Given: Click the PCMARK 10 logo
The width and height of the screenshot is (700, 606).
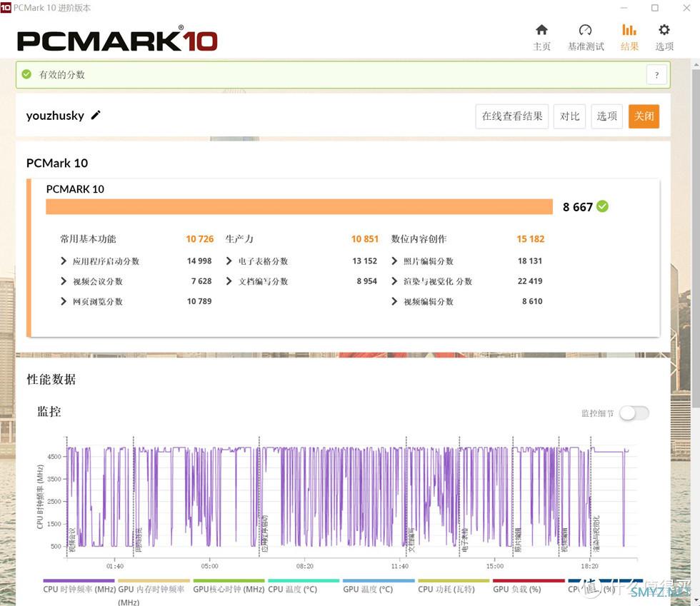Looking at the screenshot, I should pos(117,39).
